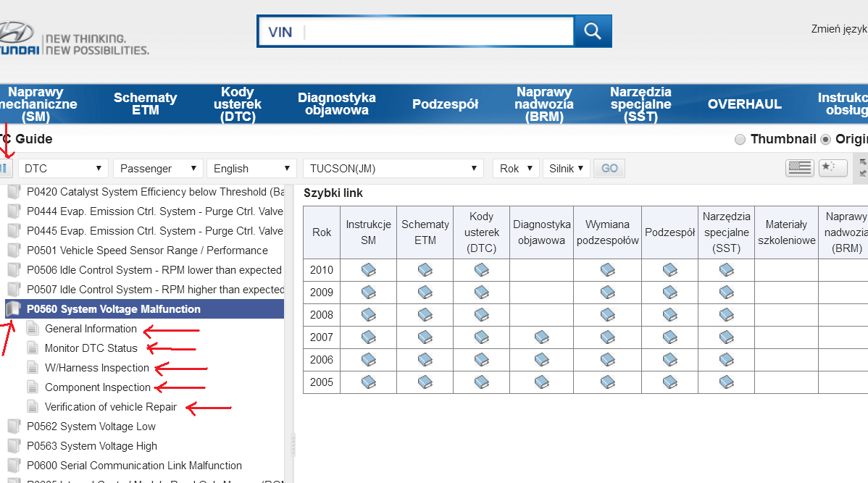Click the Materiały szkoleniowe column header
Image resolution: width=868 pixels, height=483 pixels.
pyautogui.click(x=786, y=232)
